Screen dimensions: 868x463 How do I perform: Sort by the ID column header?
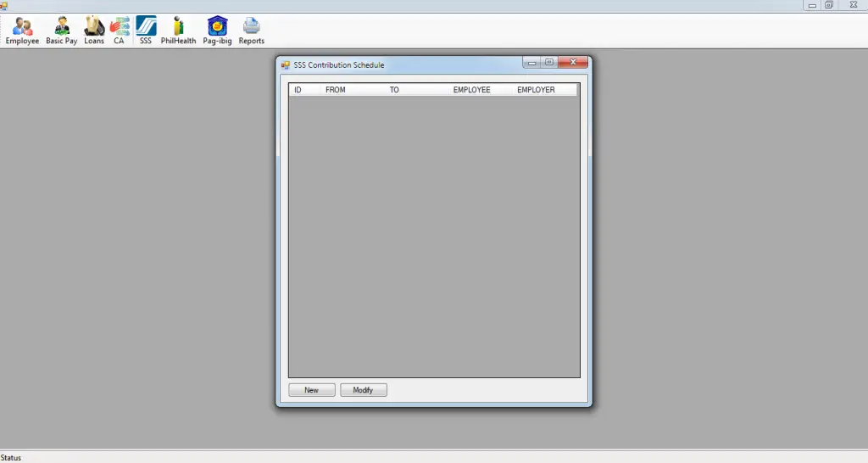click(x=298, y=90)
